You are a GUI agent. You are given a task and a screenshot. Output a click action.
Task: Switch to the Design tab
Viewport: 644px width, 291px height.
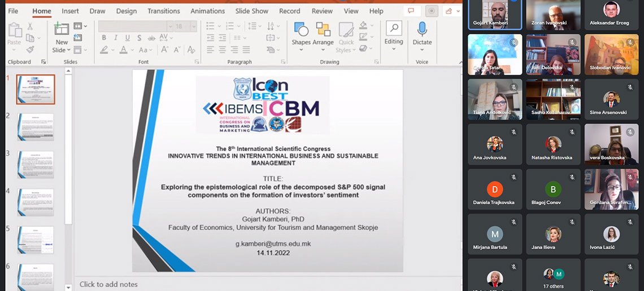click(x=127, y=11)
